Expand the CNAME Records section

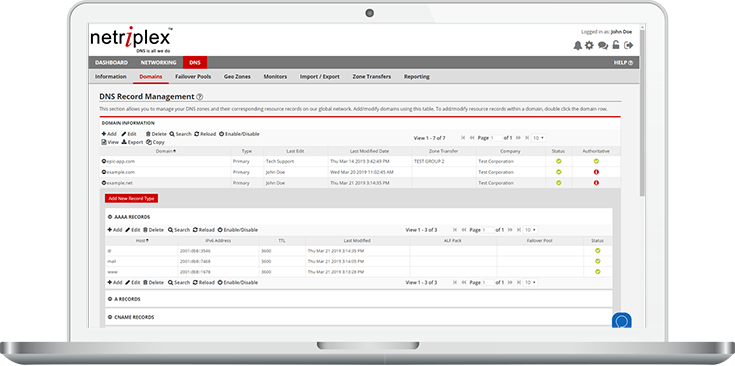110,317
